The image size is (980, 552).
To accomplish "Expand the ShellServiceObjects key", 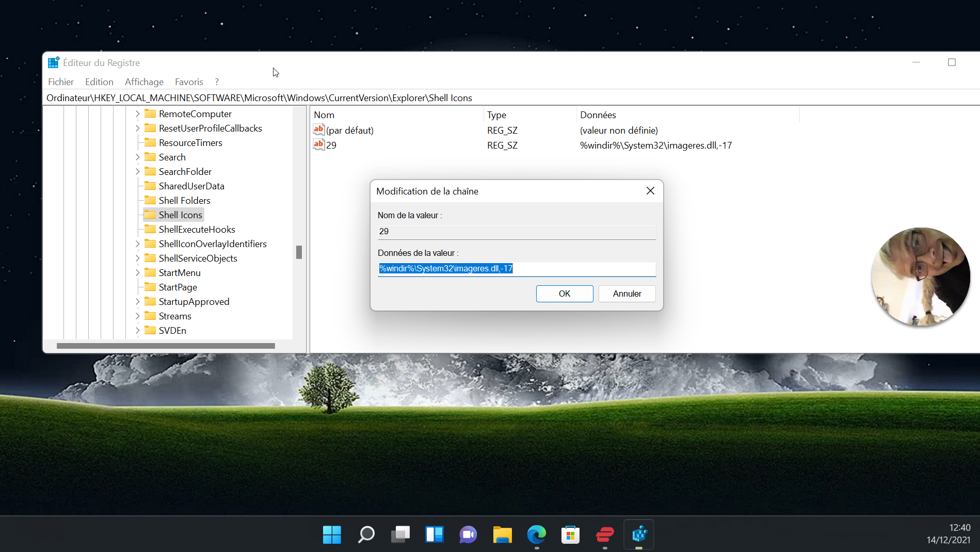I will point(137,258).
